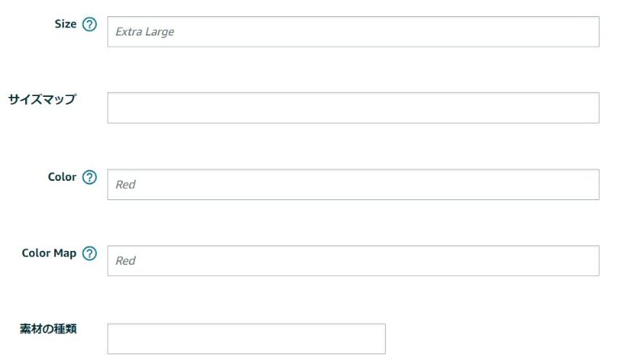Click the circled question mark after Color Map
This screenshot has height=364, width=624.
point(90,253)
